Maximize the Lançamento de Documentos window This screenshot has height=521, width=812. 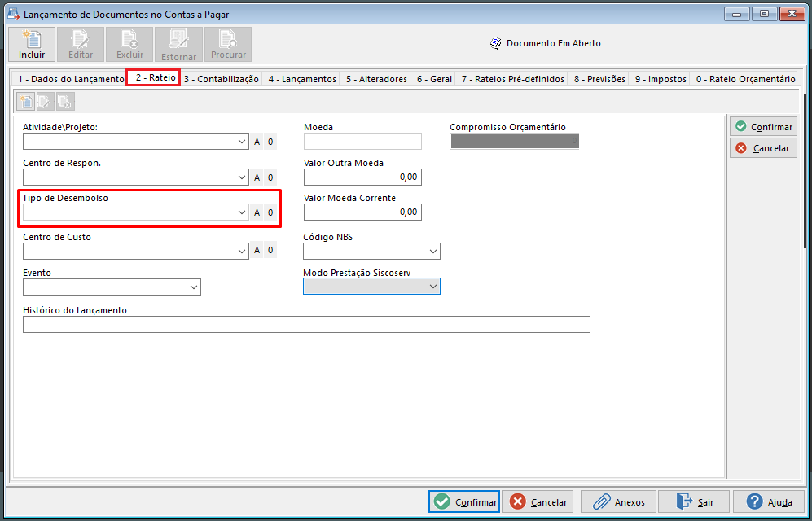point(765,14)
